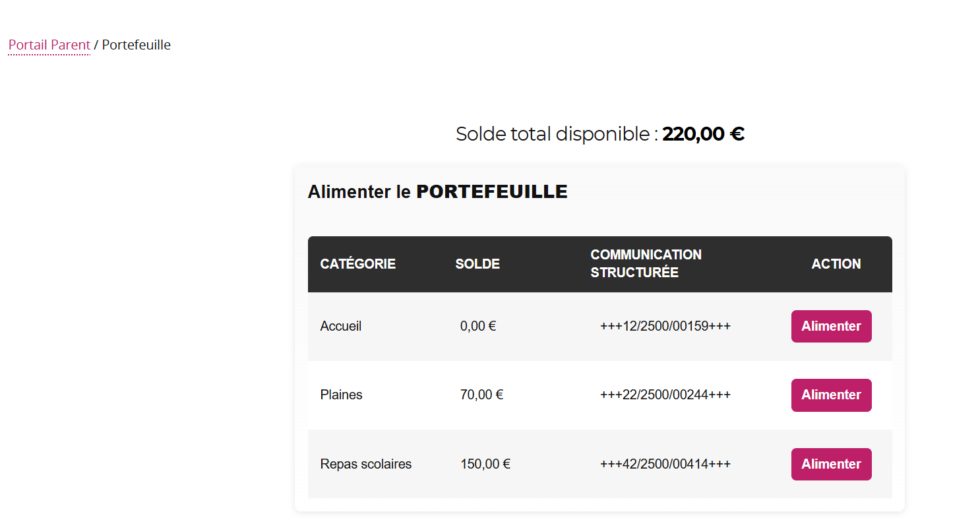Viewport: 980px width, 526px height.
Task: Click the 0,00 € balance for Accueil
Action: tap(477, 326)
